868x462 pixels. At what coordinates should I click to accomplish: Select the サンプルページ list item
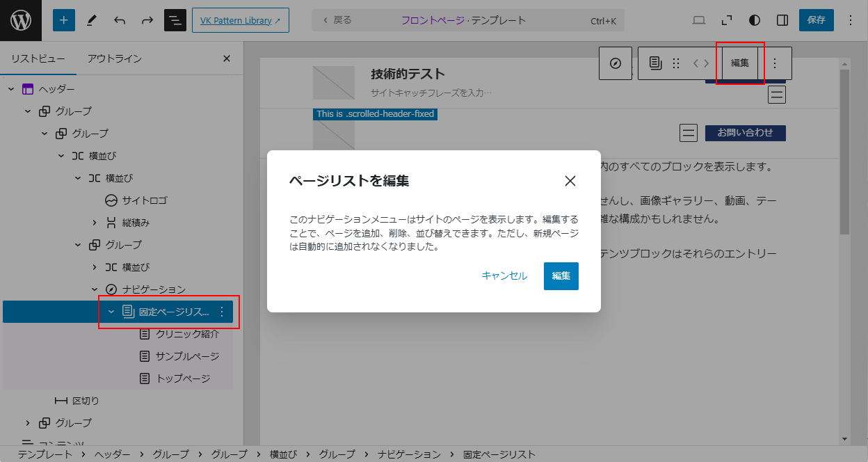tap(187, 356)
